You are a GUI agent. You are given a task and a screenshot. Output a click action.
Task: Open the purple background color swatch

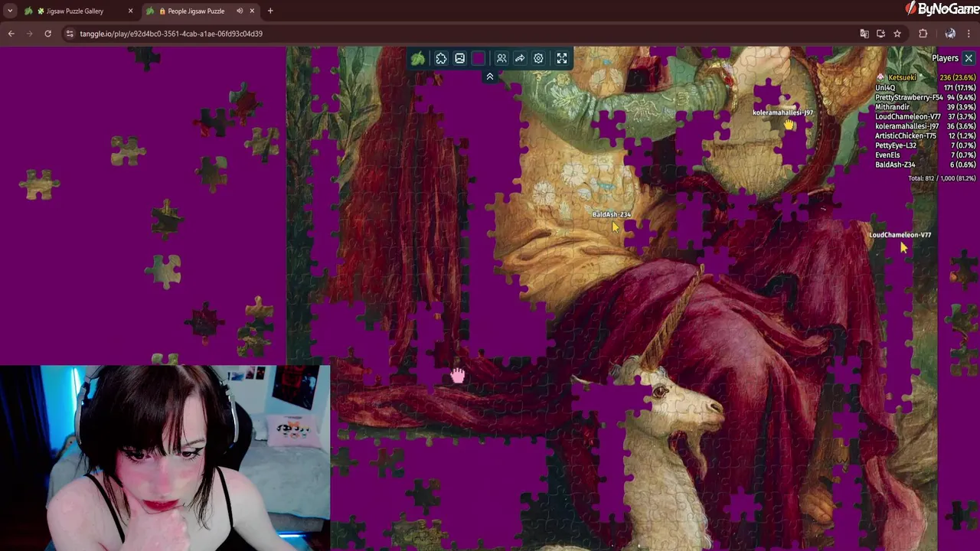(479, 59)
